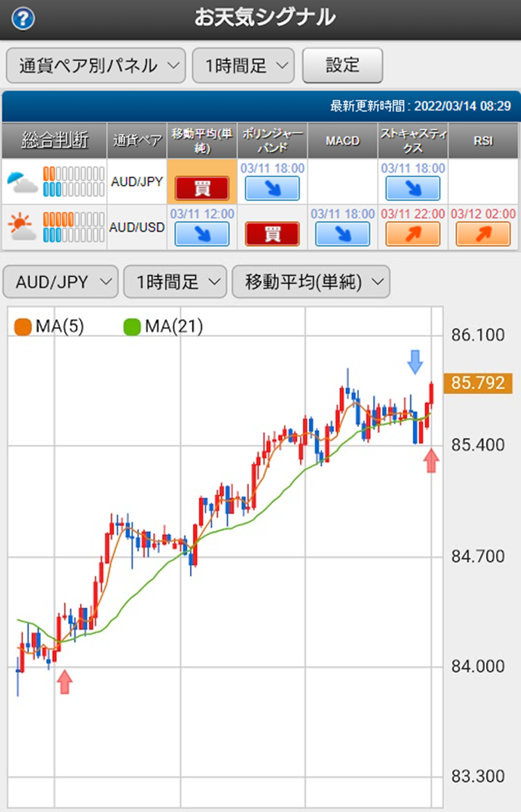Click the 83.300 price axis label
521x812 pixels.
477,777
